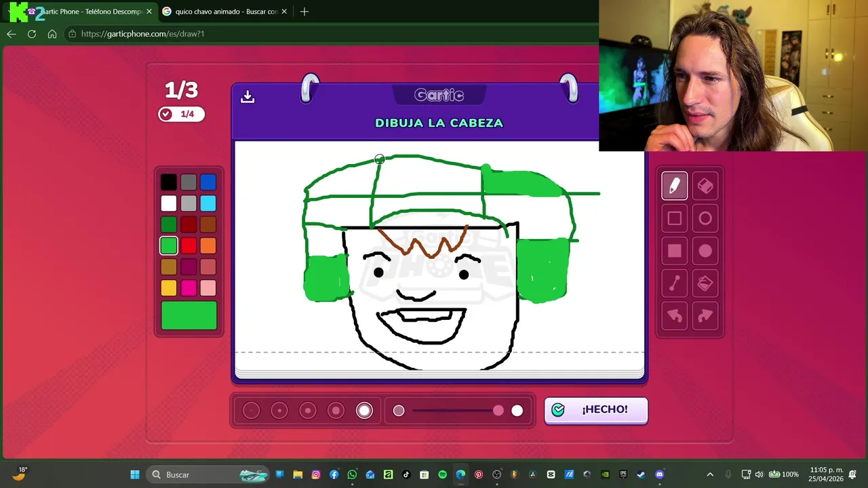Select the paint bucket fill tool

tap(705, 283)
